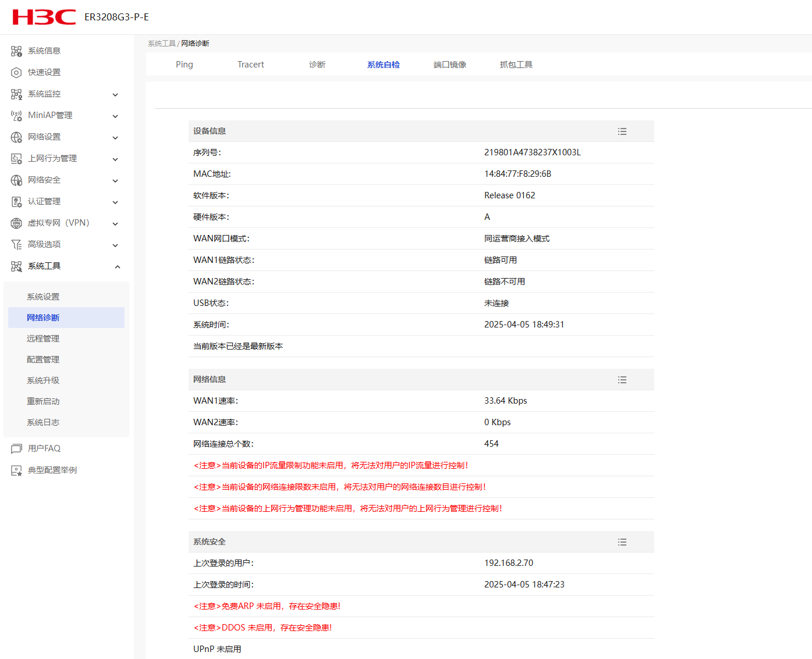Screen dimensions: 812x659
Task: Collapse the 系统工具 menu chevron
Action: (118, 267)
